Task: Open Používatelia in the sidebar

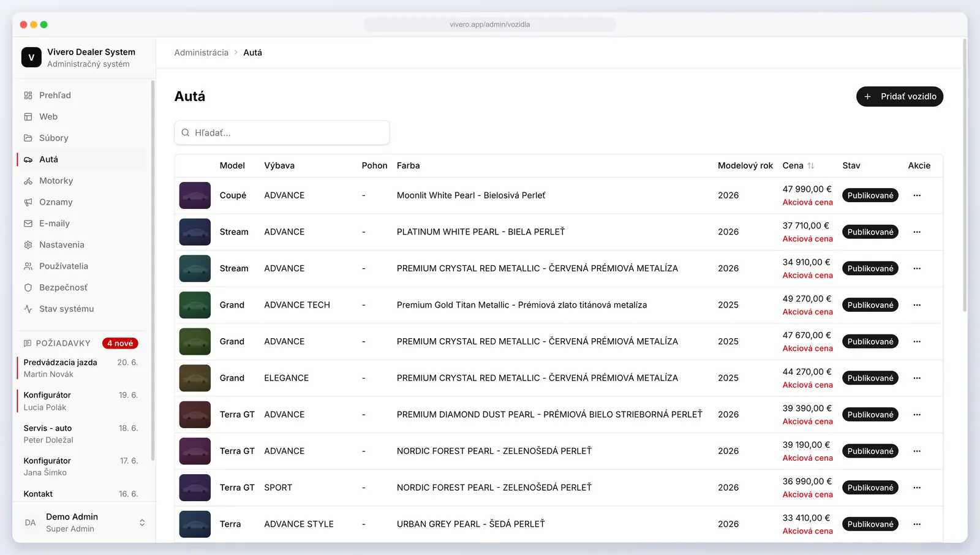Action: pos(81,266)
